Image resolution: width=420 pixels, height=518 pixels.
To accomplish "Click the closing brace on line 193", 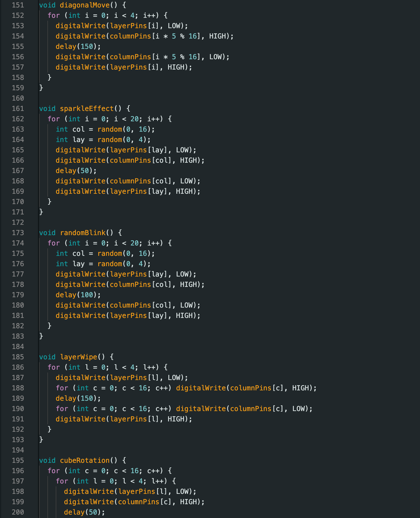I will point(41,440).
